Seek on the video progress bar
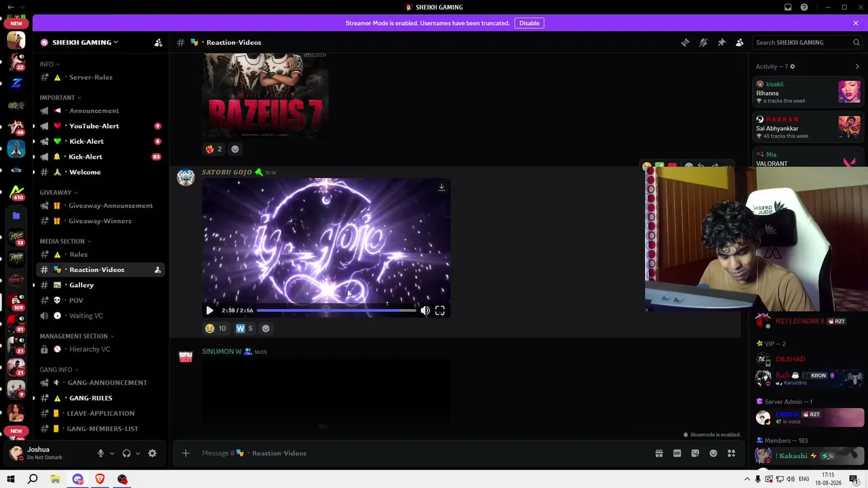This screenshot has width=868, height=488. click(x=336, y=310)
